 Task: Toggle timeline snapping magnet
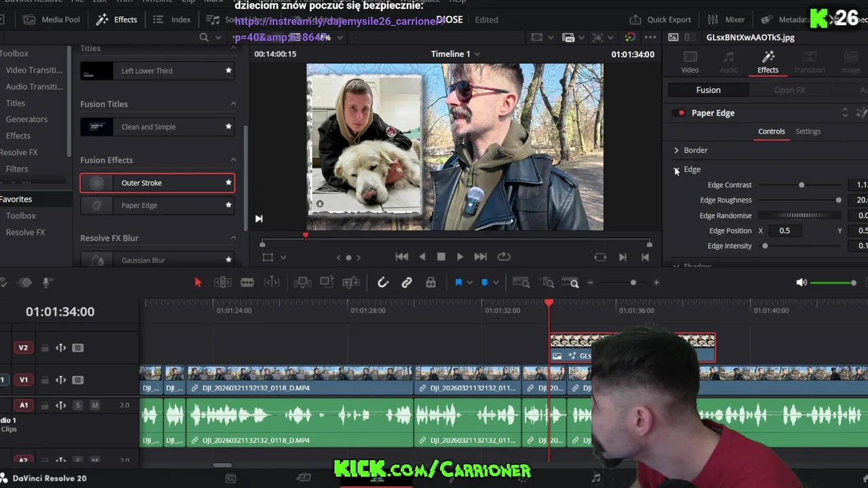coord(382,283)
